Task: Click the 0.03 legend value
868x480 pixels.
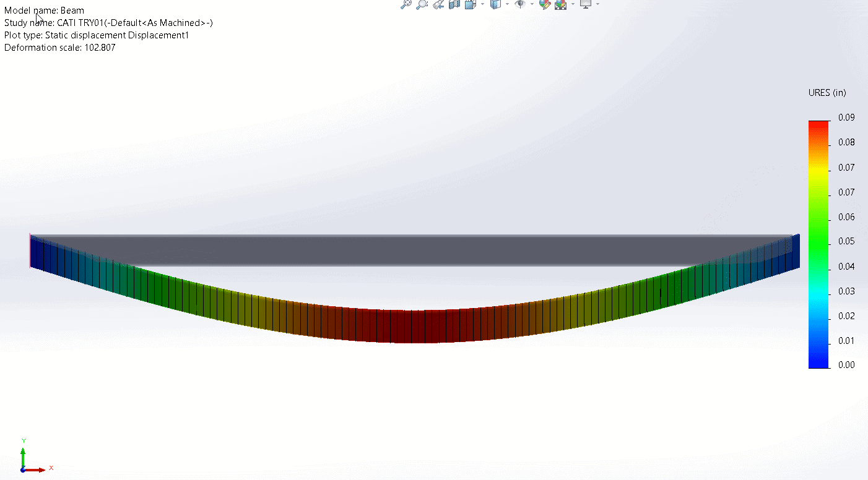Action: [x=846, y=291]
